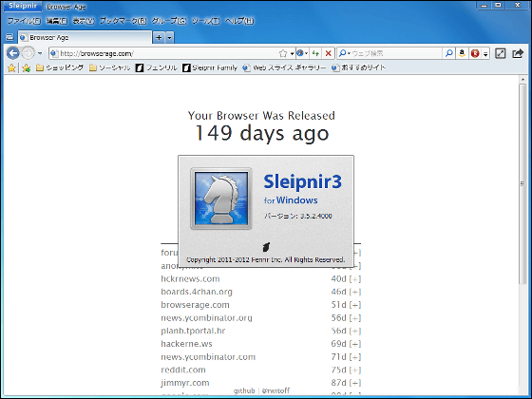The height and width of the screenshot is (399, 532).
Task: Stop loading with the red X icon
Action: click(x=328, y=53)
